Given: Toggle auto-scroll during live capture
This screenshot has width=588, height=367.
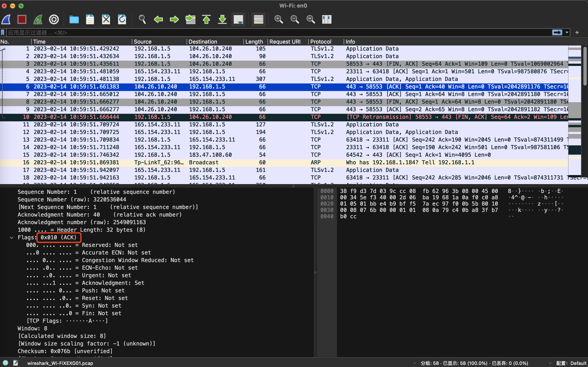Looking at the screenshot, I should pyautogui.click(x=238, y=19).
